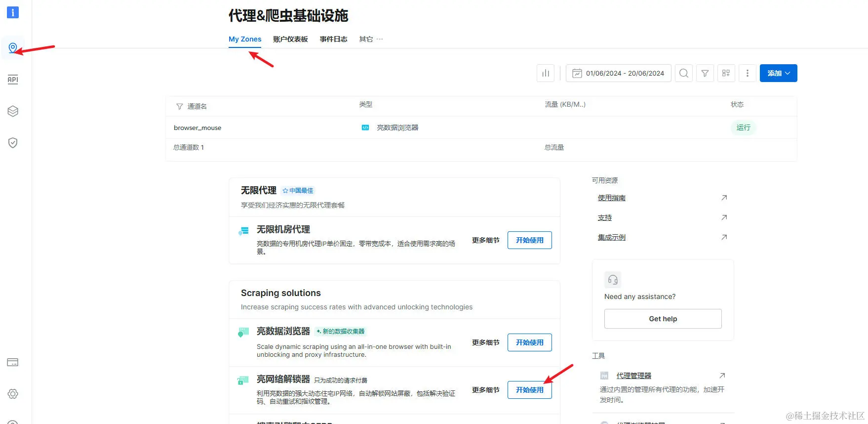Image resolution: width=868 pixels, height=424 pixels.
Task: Click the external arrow next to 支持
Action: pyautogui.click(x=724, y=217)
